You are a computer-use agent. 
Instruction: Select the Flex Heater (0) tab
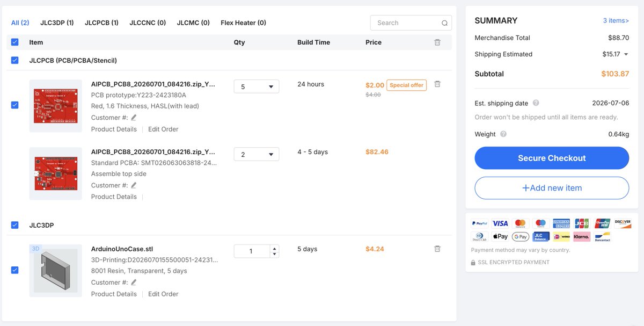point(243,23)
